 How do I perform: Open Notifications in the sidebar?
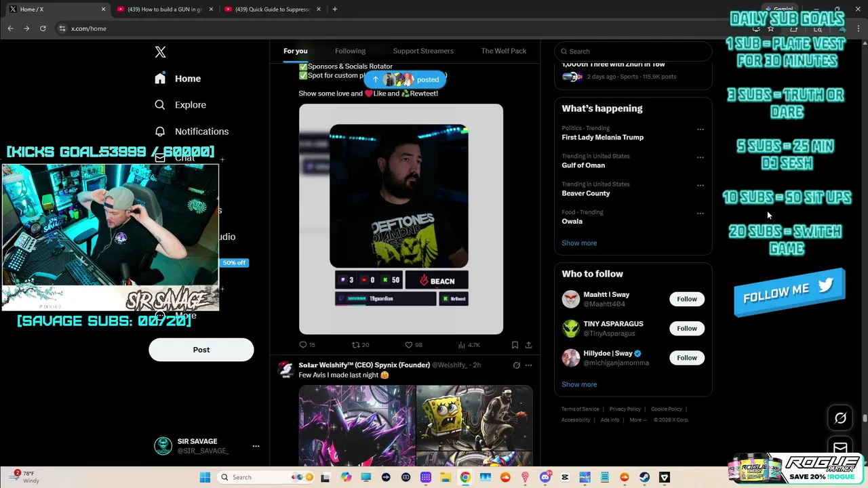tap(191, 131)
